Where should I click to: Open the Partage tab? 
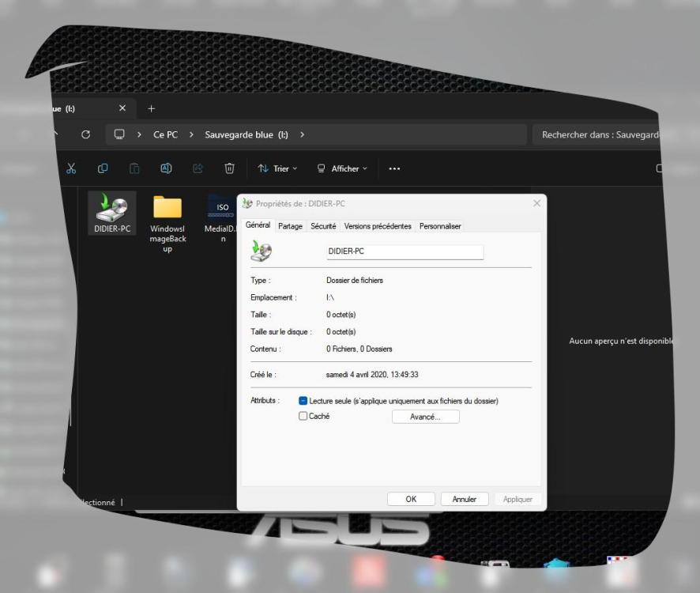(290, 226)
